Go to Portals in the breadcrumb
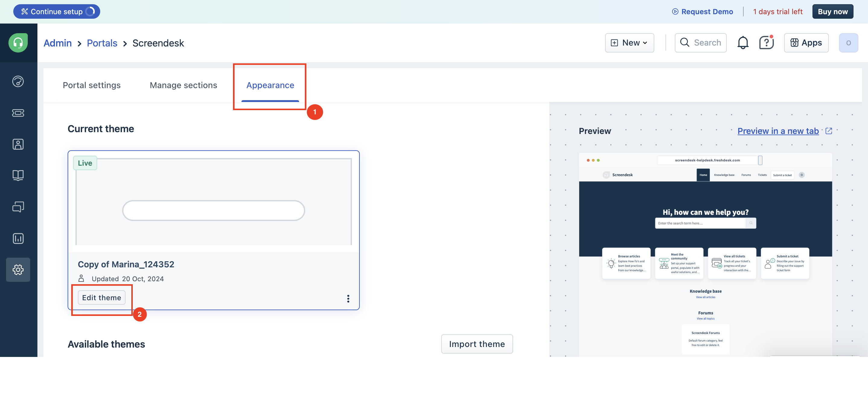The width and height of the screenshot is (868, 420). click(x=102, y=43)
